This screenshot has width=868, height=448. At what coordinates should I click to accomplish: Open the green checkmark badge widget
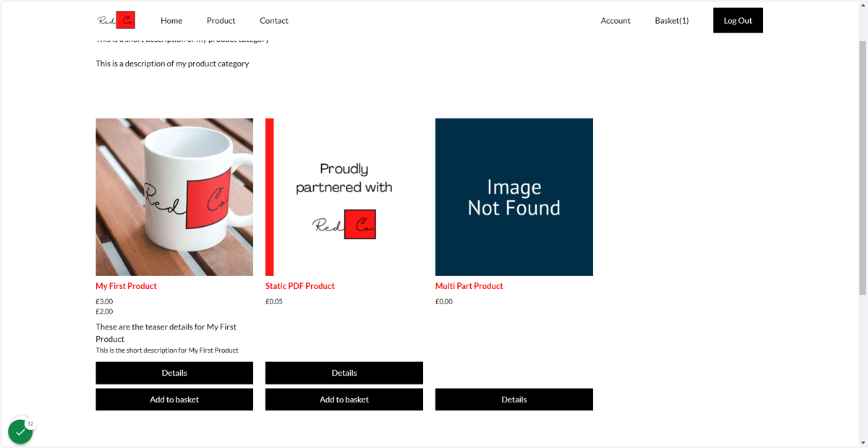tap(20, 431)
